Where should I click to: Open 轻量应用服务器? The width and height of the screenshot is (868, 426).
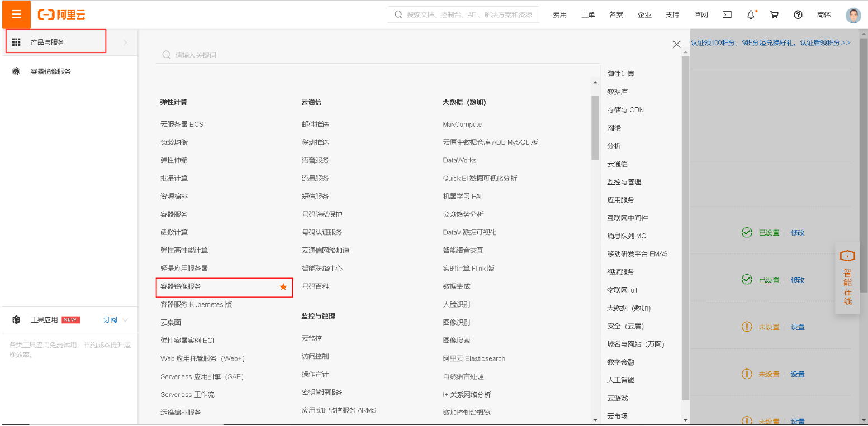[x=184, y=269]
